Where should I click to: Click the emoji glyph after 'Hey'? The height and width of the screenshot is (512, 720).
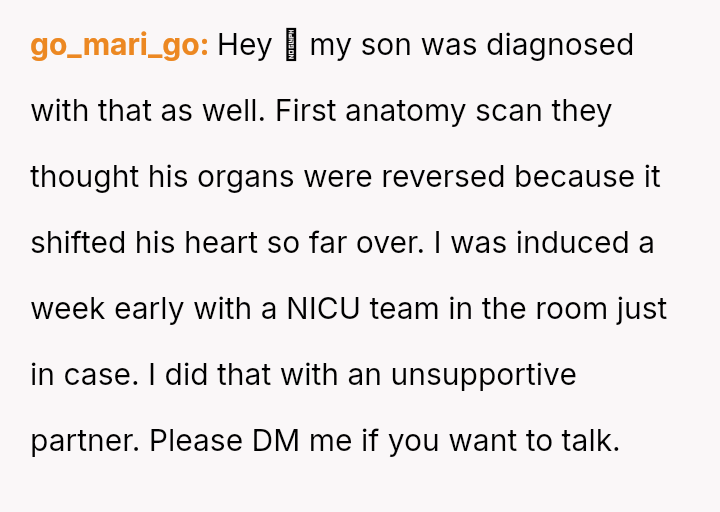tap(292, 46)
